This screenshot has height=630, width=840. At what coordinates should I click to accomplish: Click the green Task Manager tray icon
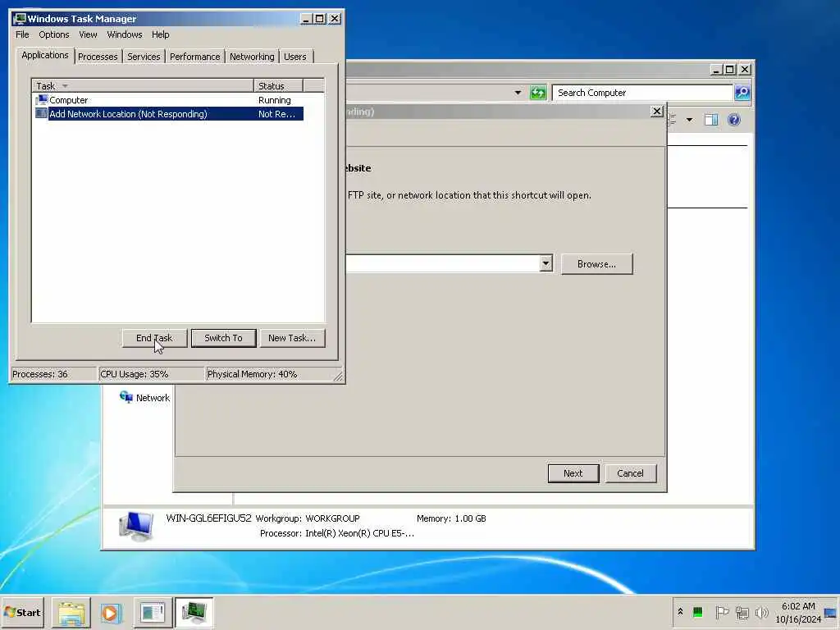tap(697, 612)
